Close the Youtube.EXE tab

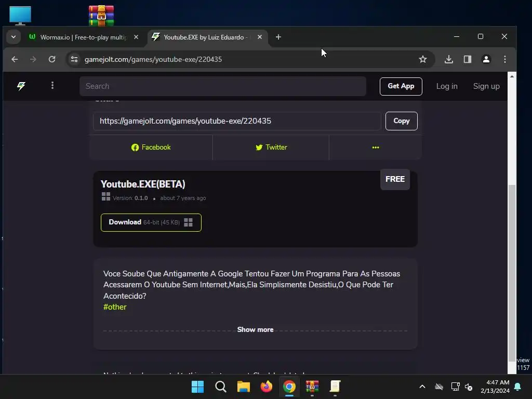[260, 37]
